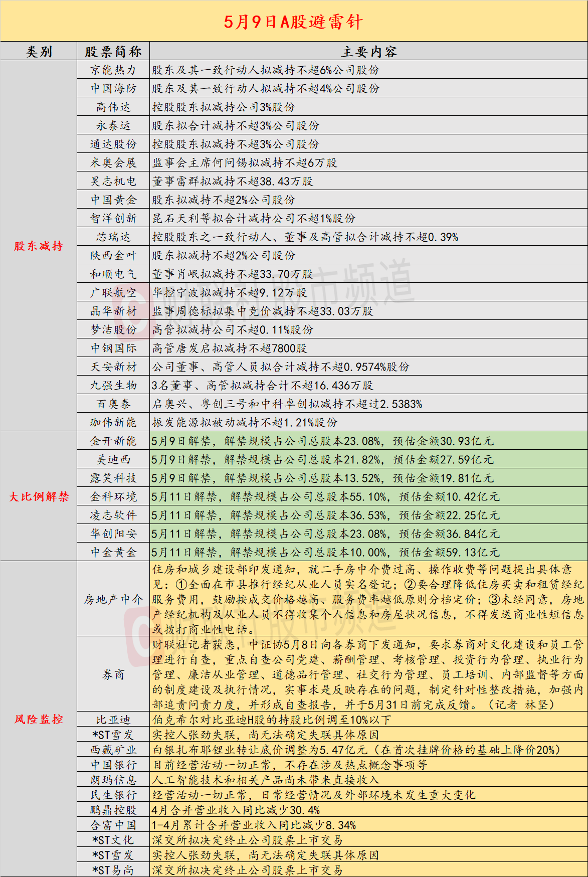Viewport: 588px width, 877px height.
Task: Select the stock name "中国黄金"
Action: (x=113, y=200)
